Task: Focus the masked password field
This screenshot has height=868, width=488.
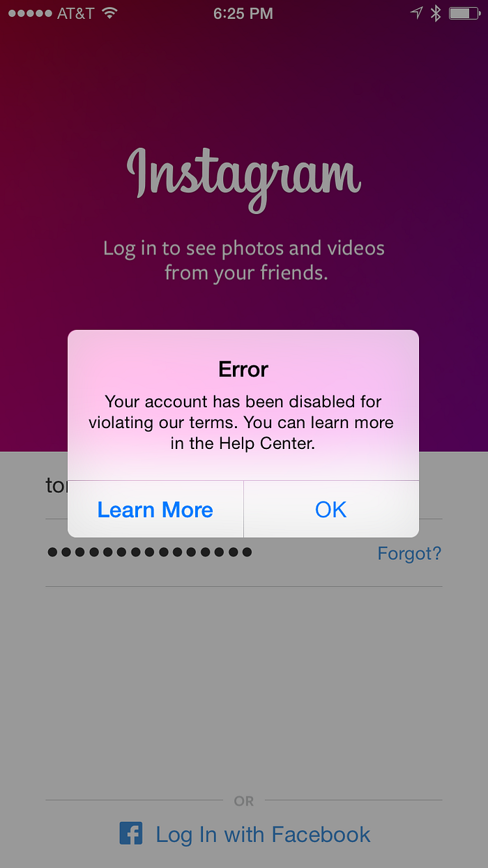Action: pyautogui.click(x=209, y=553)
